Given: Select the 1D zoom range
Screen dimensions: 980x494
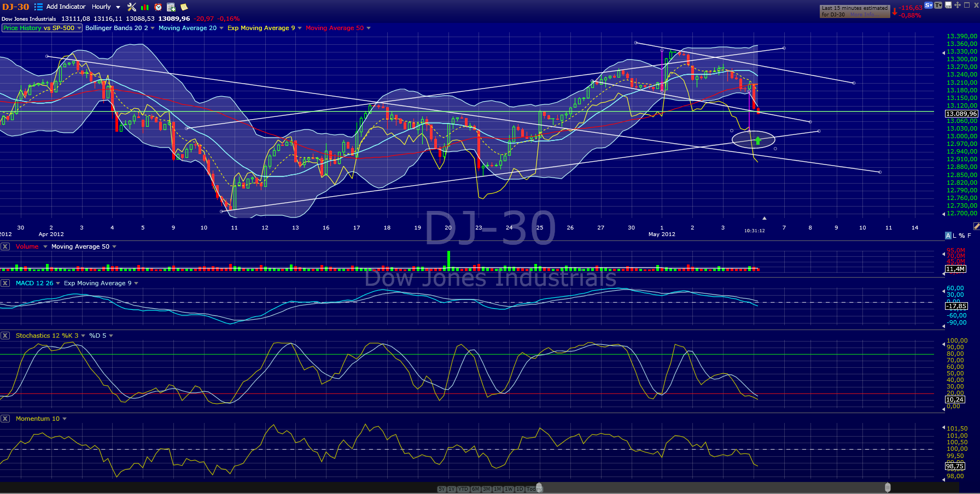Looking at the screenshot, I should [520, 489].
